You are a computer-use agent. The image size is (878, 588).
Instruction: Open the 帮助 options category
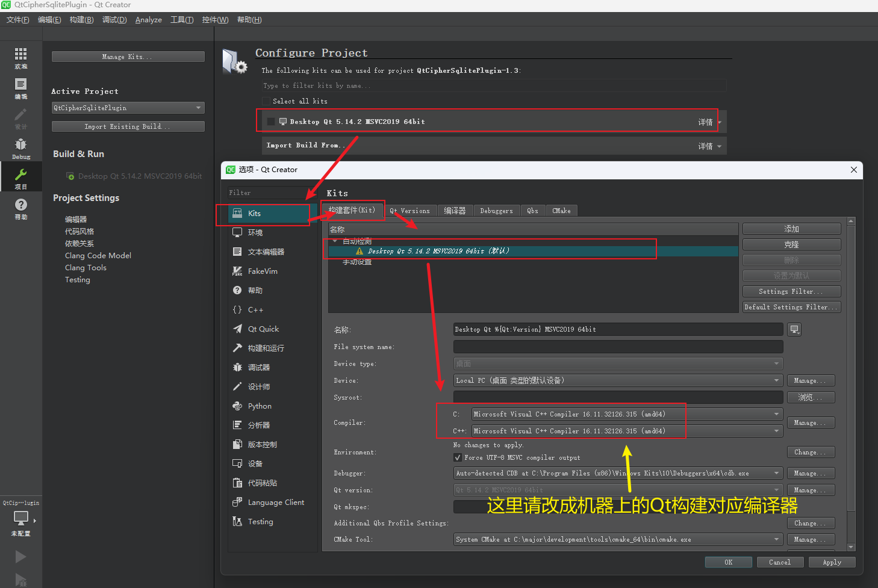(x=273, y=291)
